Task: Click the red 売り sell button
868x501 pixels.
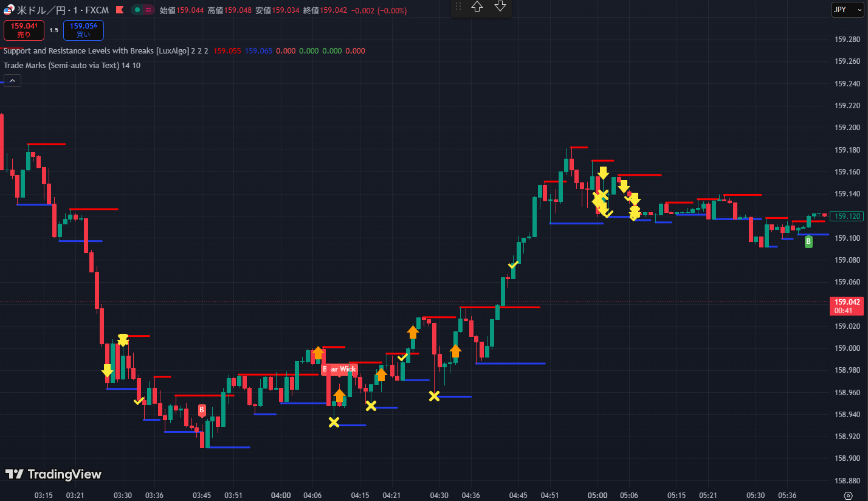Action: [24, 30]
